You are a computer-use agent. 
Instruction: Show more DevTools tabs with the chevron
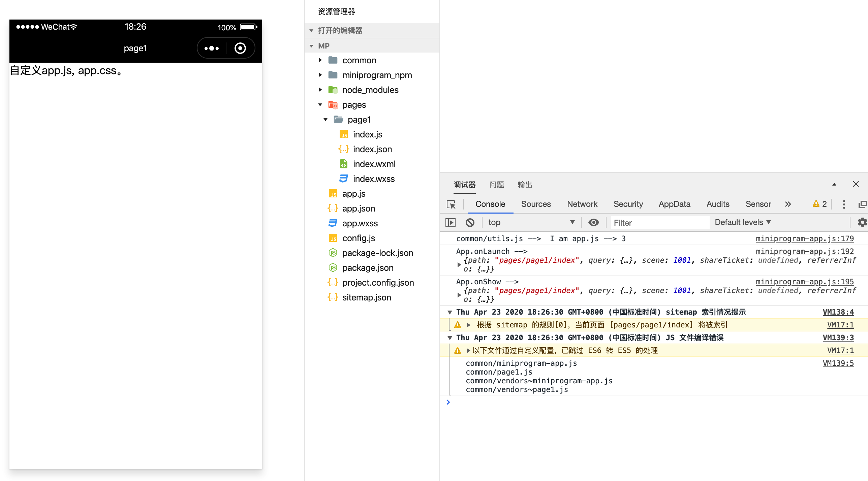click(788, 204)
